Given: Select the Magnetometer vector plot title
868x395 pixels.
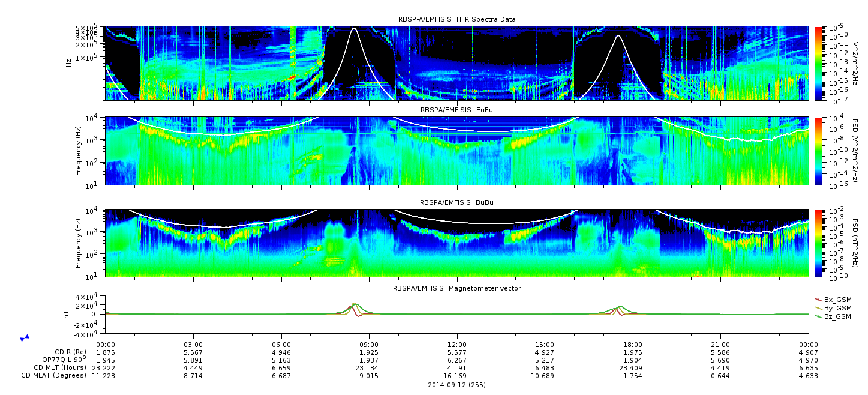Looking at the screenshot, I should click(x=457, y=288).
